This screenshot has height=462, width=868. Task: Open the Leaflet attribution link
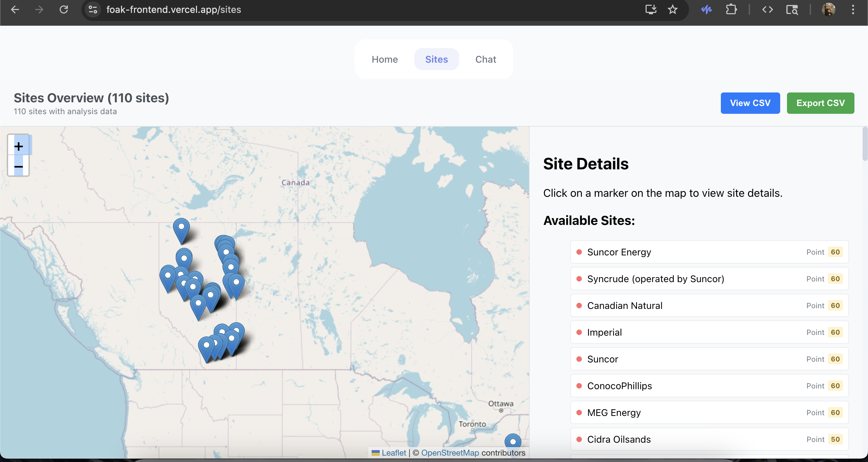[x=393, y=453]
